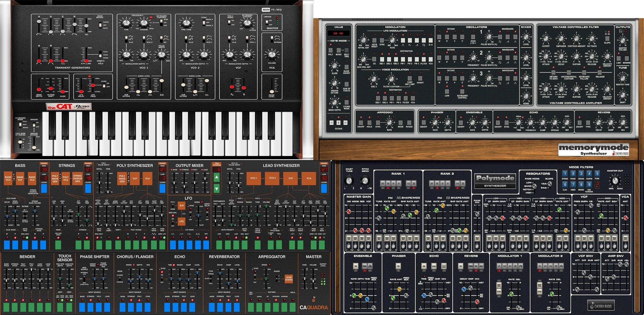The height and width of the screenshot is (315, 644).
Task: Click the Voice Modulation INVERT button on Memorymode
Action: coord(420,78)
